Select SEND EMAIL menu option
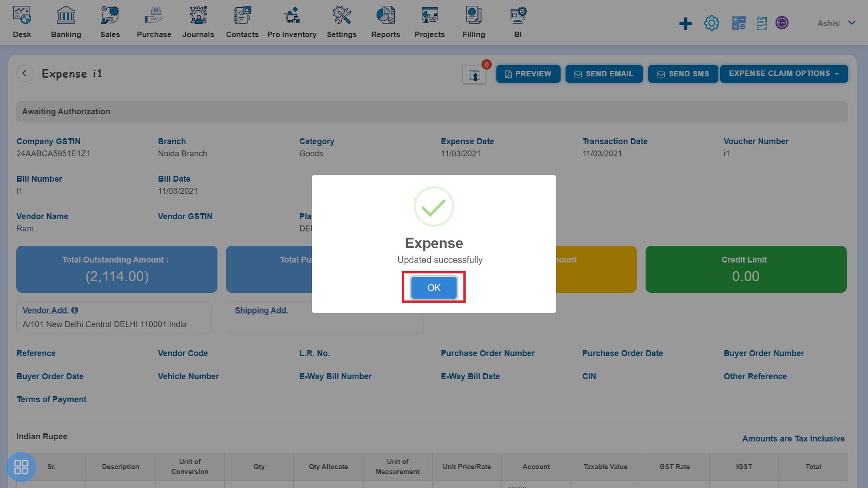Viewport: 868px width, 488px height. click(604, 73)
